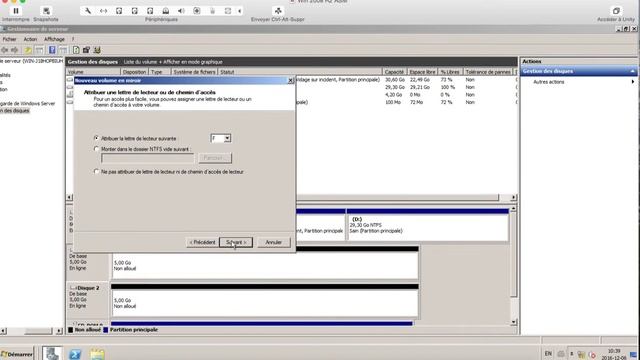This screenshot has height=360, width=640.
Task: Click the Parcourir button
Action: pyautogui.click(x=215, y=158)
